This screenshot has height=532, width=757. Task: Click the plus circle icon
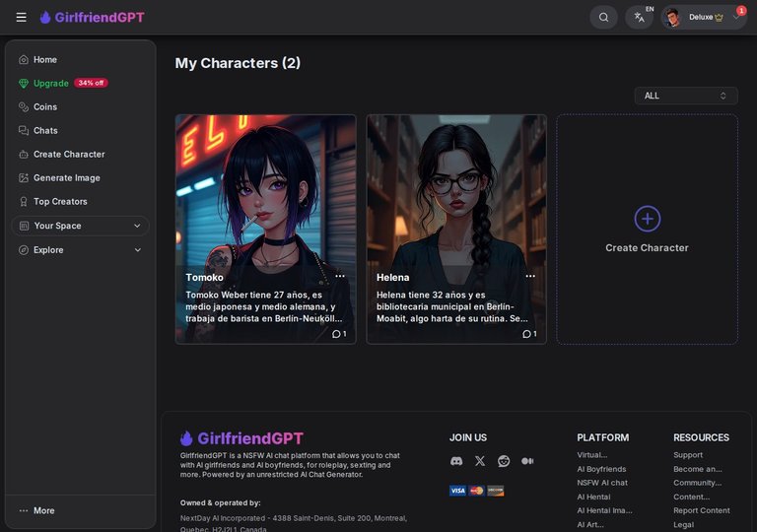click(x=647, y=219)
